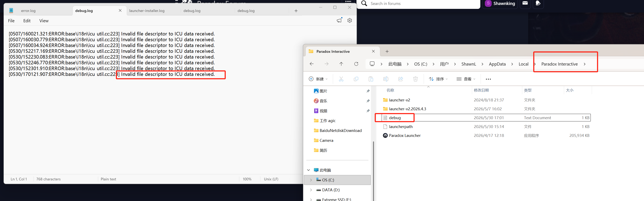Open the 排序 sort dropdown

click(438, 79)
